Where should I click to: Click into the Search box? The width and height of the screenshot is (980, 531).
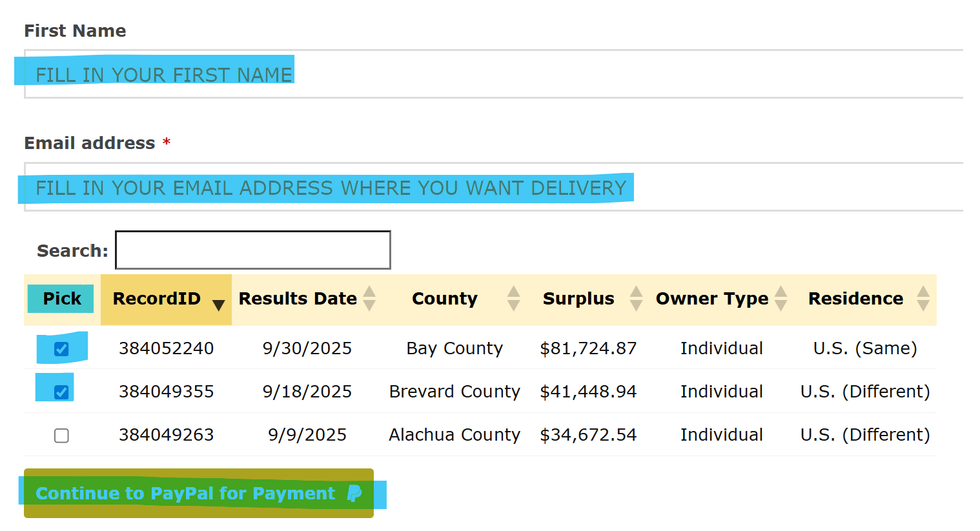tap(253, 250)
